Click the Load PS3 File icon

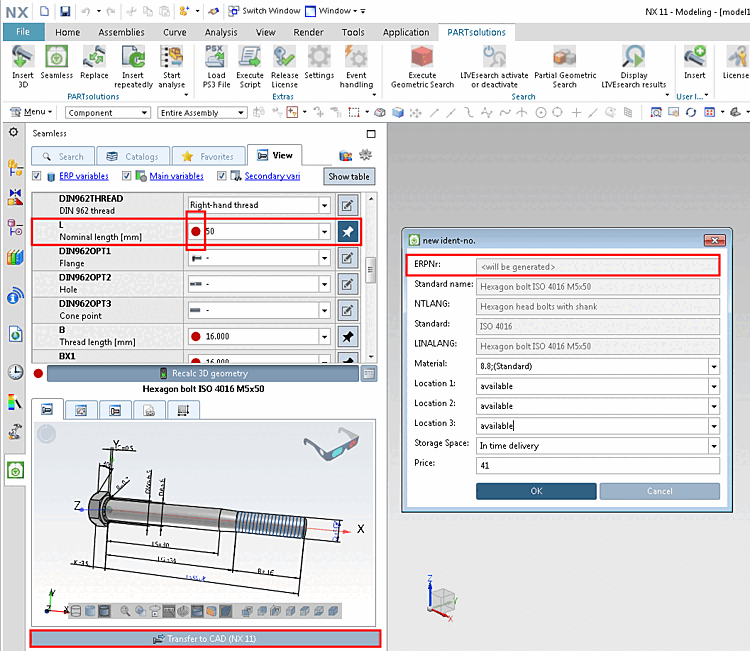[216, 58]
